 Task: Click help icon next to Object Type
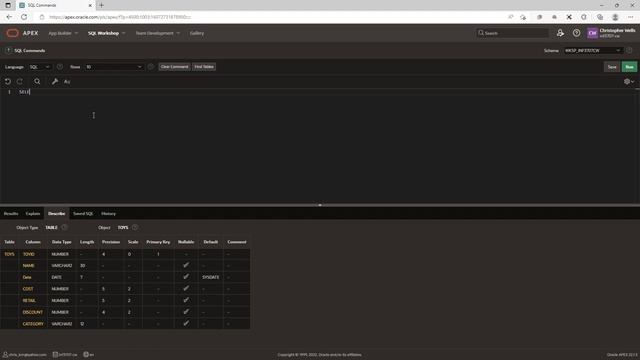64,227
